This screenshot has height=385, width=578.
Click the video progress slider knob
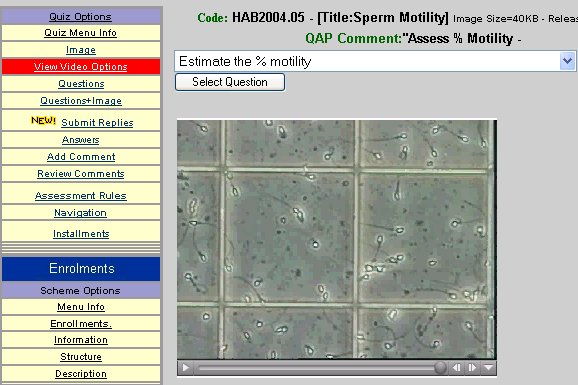coord(440,368)
